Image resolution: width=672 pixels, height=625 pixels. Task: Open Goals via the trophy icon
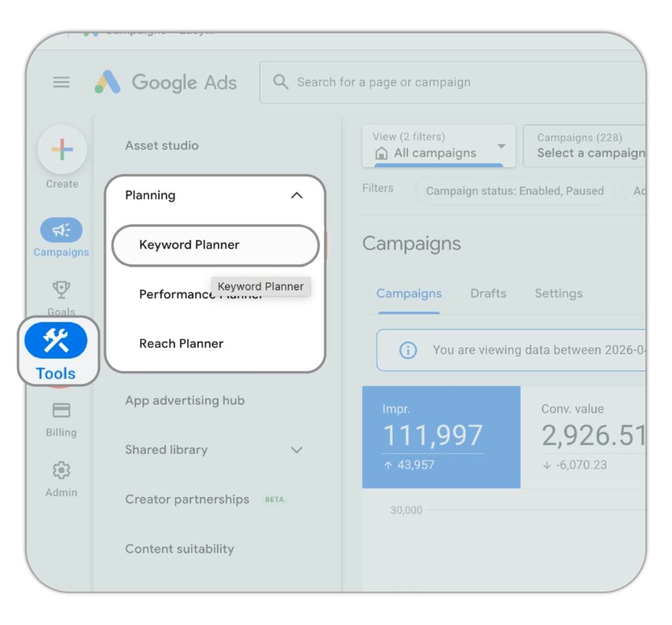(61, 289)
